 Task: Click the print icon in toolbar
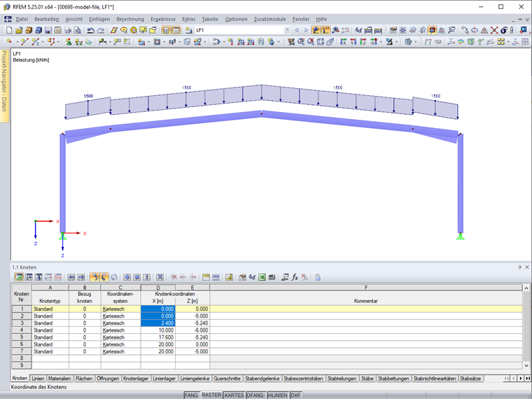pyautogui.click(x=68, y=30)
